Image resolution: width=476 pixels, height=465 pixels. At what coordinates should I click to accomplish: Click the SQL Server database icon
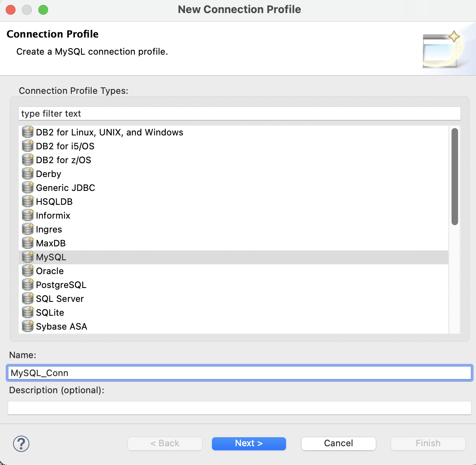pyautogui.click(x=28, y=299)
